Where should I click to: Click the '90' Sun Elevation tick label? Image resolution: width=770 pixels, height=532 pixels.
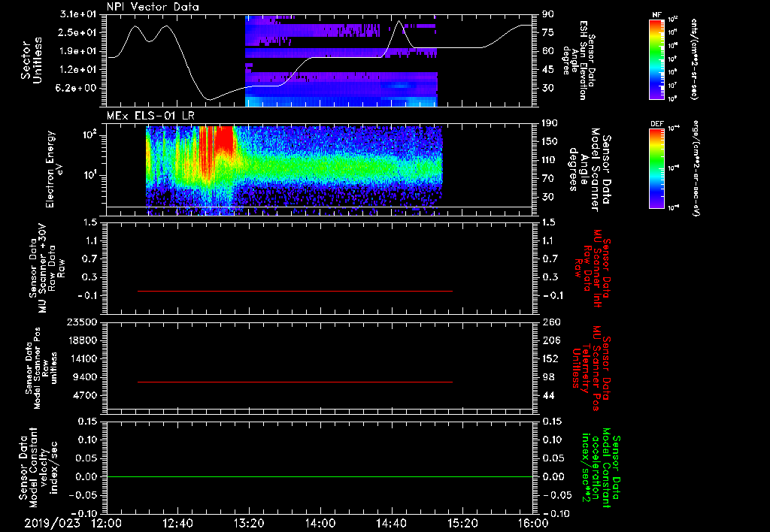tap(548, 14)
